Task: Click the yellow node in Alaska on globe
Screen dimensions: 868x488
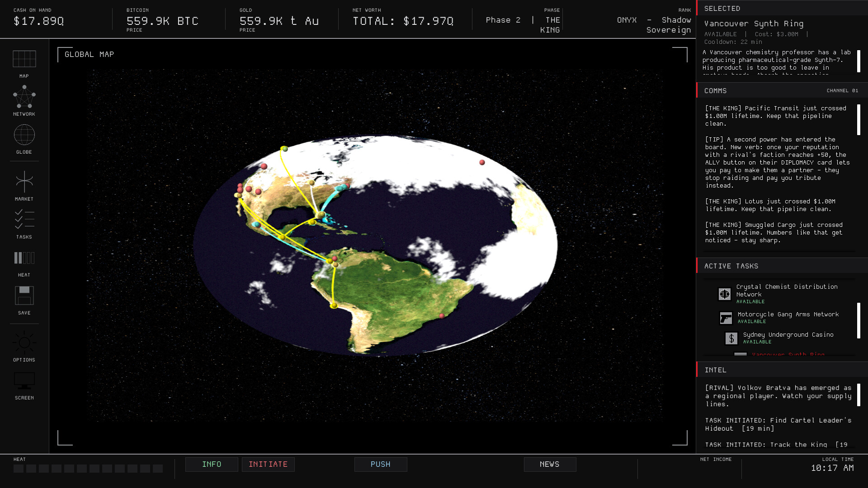Action: (284, 149)
